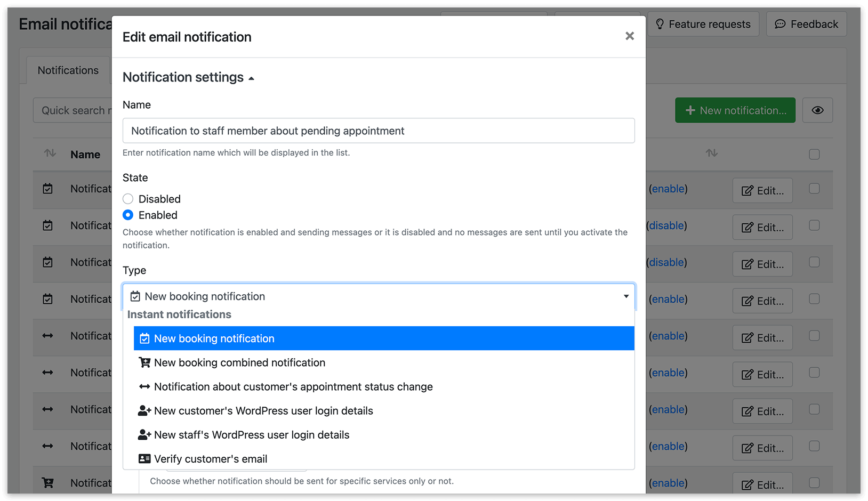Click user-plus icon beside New staff's WordPress login
This screenshot has width=868, height=501.
144,435
